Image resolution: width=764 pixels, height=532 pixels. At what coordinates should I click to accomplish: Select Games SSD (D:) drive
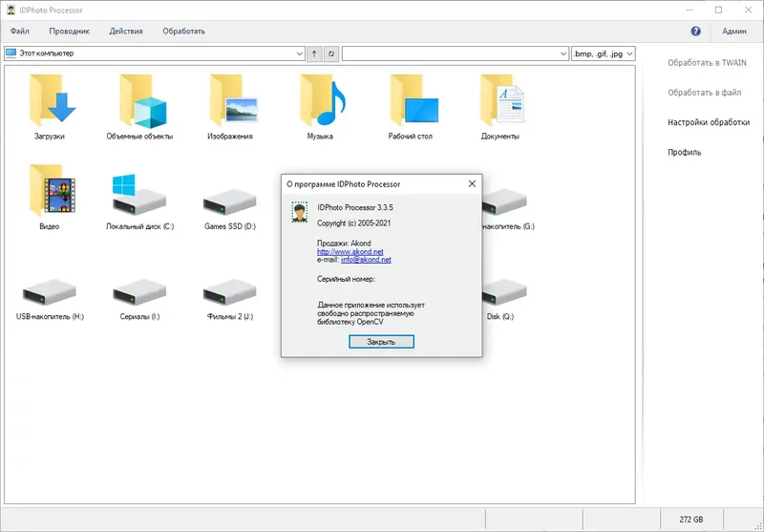tap(230, 207)
